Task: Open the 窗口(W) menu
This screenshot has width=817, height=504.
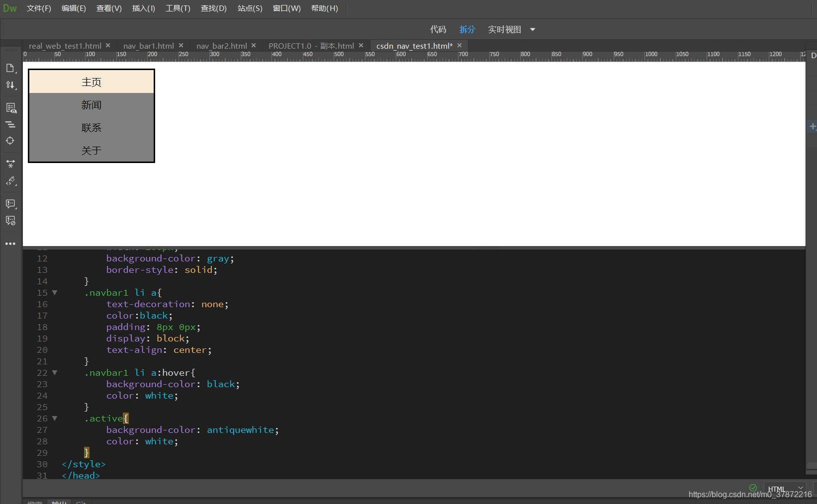Action: point(287,8)
